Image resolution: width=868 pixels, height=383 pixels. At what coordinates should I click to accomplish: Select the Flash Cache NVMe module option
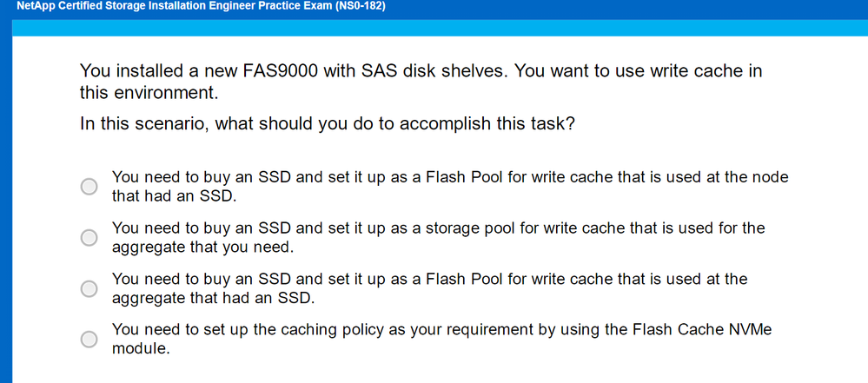[89, 339]
